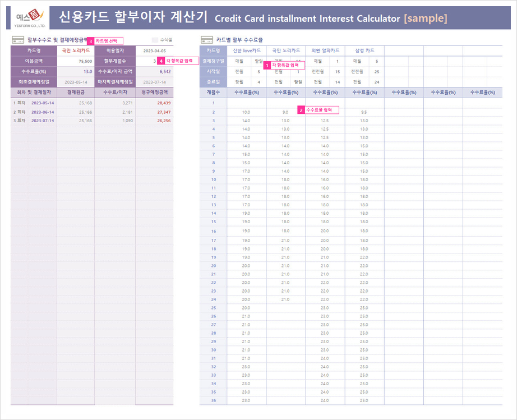Click the 시작일 row label
Image resolution: width=517 pixels, height=420 pixels.
(213, 72)
